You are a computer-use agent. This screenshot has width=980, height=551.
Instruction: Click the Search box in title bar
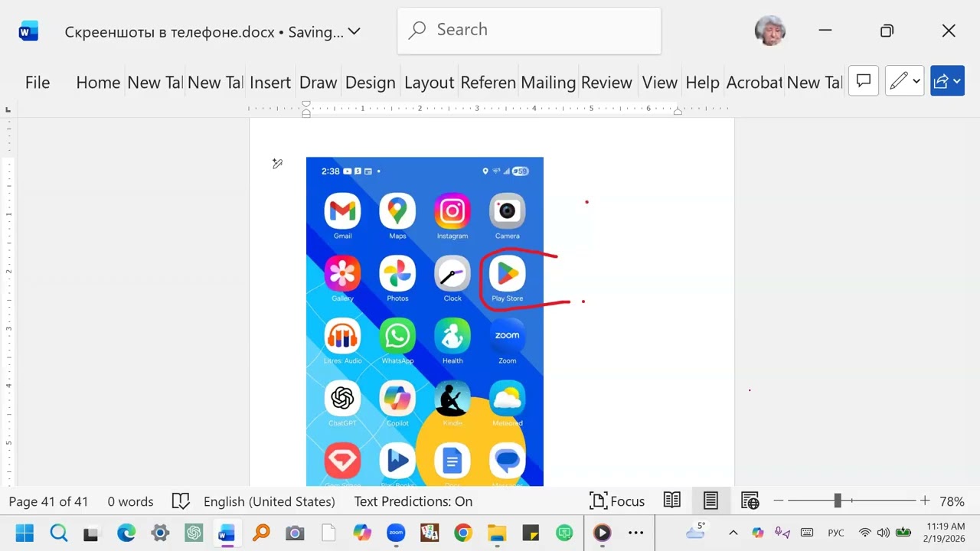[529, 31]
